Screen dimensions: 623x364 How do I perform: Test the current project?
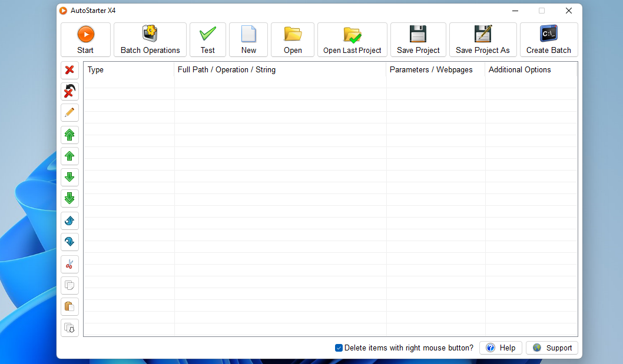[x=207, y=39]
